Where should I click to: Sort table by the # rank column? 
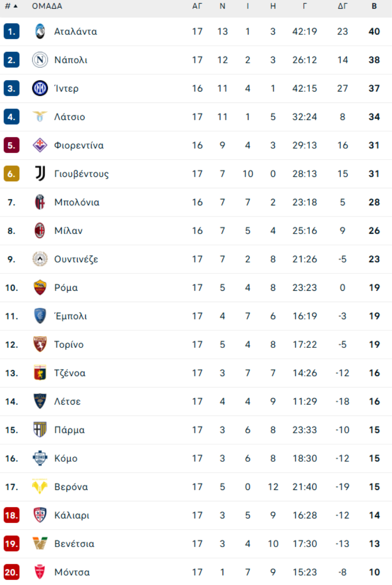point(11,6)
